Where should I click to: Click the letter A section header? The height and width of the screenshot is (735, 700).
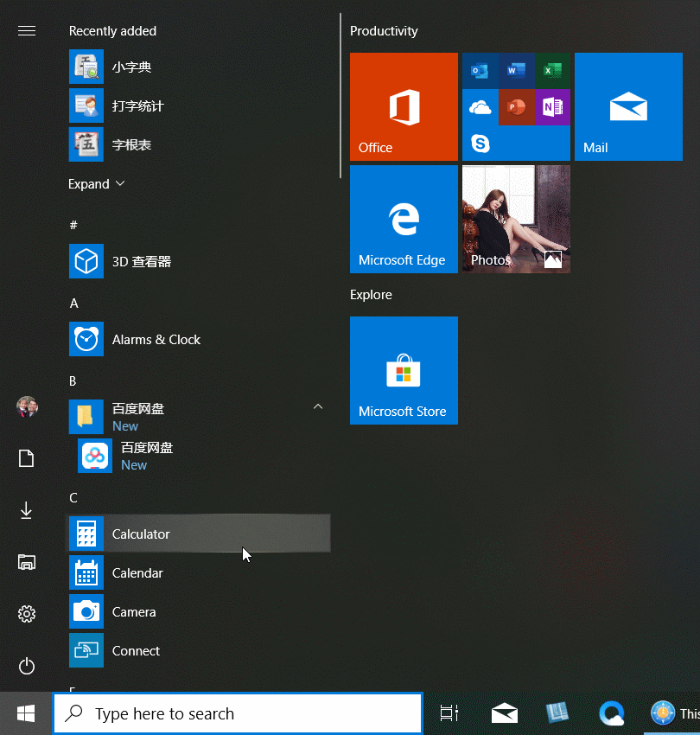tap(74, 304)
